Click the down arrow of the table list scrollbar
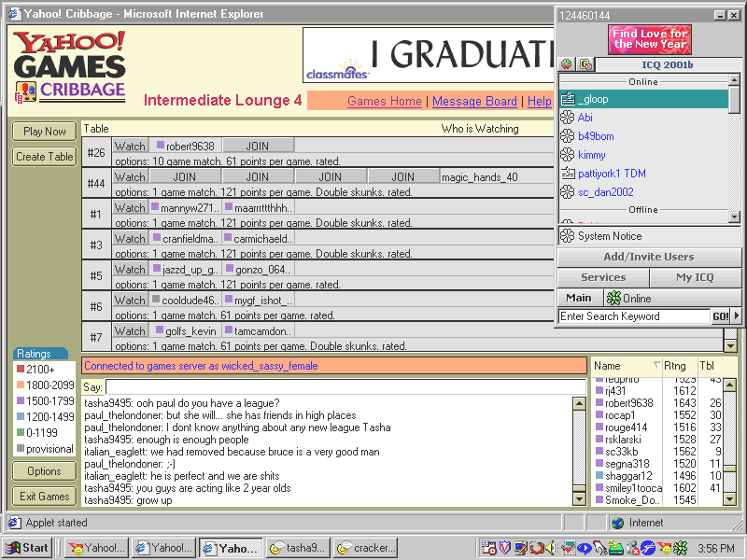This screenshot has height=560, width=747. (730, 345)
